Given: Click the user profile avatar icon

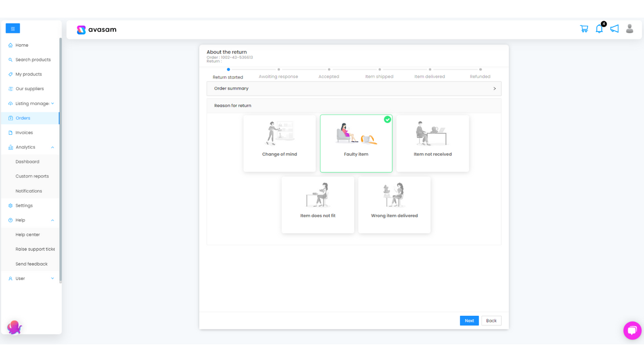Looking at the screenshot, I should 629,29.
